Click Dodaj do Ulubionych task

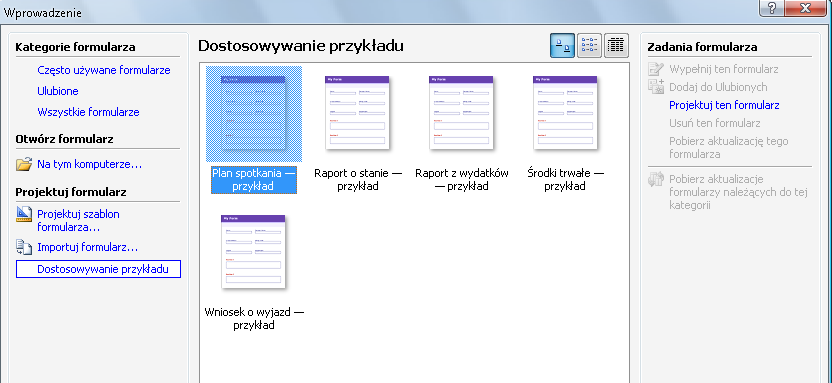(718, 87)
